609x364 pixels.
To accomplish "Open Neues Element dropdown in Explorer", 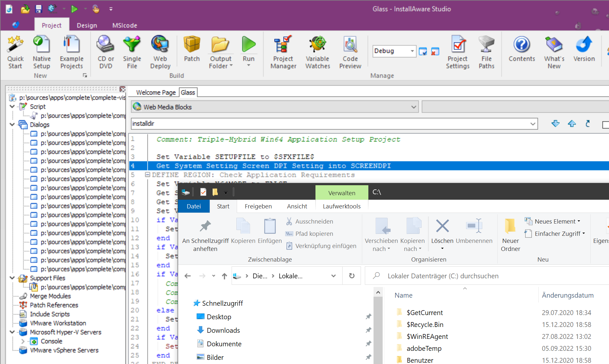I will click(x=552, y=221).
